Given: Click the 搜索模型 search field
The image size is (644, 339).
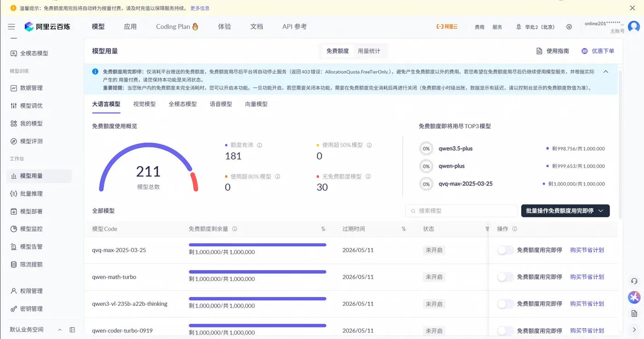Looking at the screenshot, I should pos(461,210).
